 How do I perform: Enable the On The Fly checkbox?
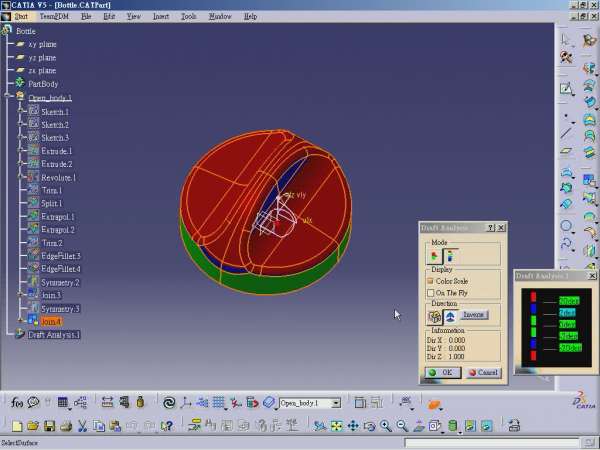click(430, 293)
